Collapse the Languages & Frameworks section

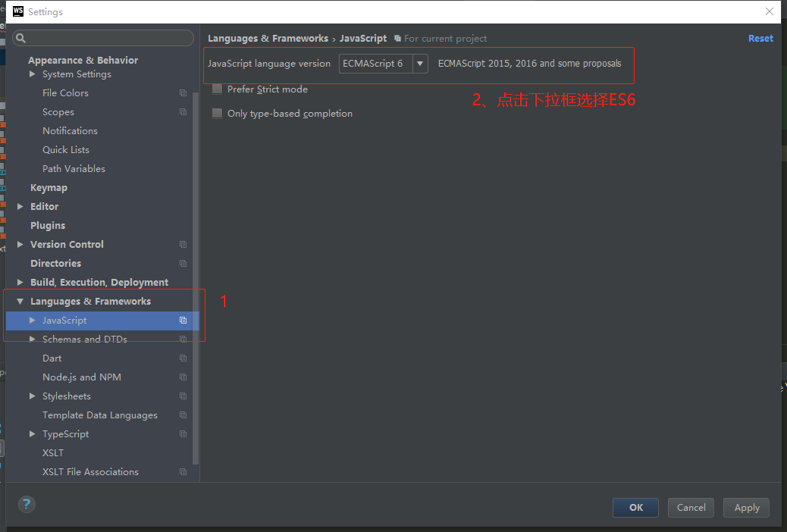[20, 301]
